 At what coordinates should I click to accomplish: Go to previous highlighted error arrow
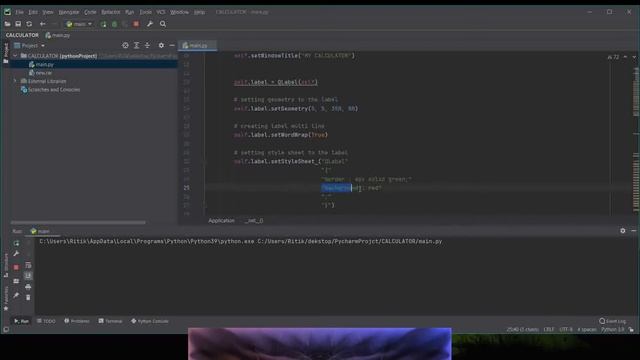click(x=625, y=57)
